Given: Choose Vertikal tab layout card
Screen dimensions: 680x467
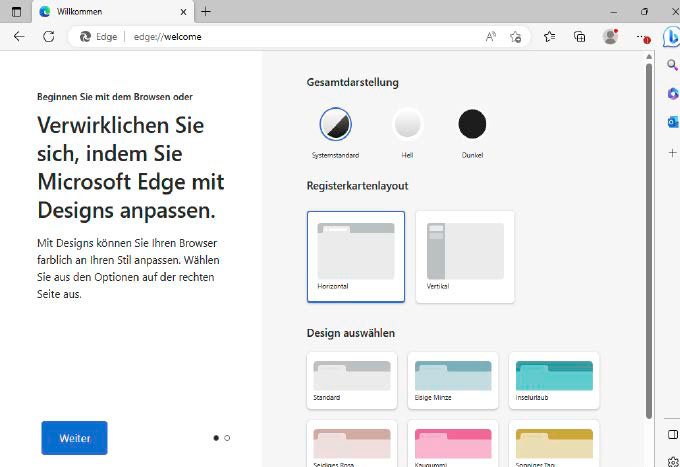Looking at the screenshot, I should (465, 257).
